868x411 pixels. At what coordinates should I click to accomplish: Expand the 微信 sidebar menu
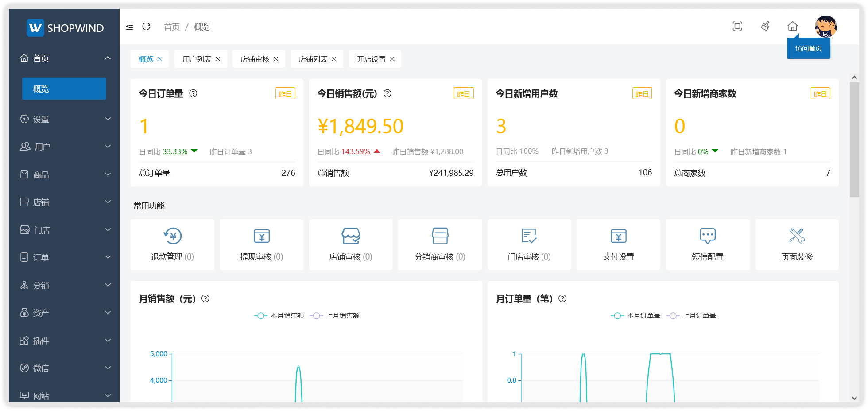click(64, 368)
